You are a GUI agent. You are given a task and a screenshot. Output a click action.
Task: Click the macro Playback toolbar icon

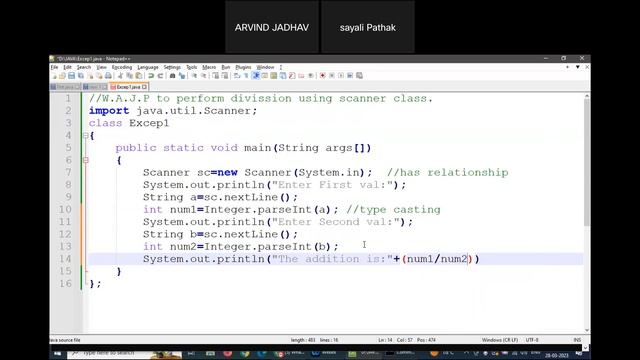[x=342, y=76]
